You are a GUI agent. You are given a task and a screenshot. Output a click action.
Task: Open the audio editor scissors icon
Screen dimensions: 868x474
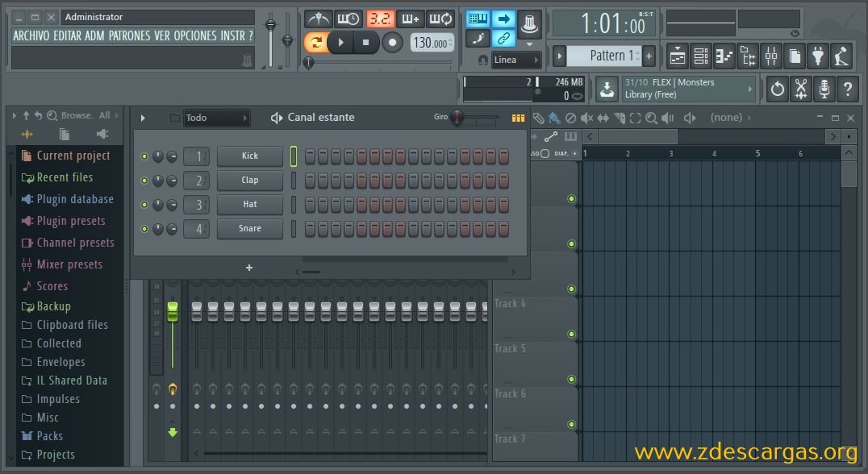[x=800, y=89]
